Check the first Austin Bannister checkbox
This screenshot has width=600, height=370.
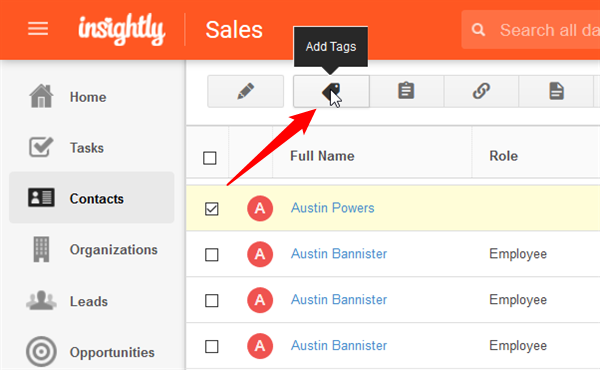coord(212,254)
